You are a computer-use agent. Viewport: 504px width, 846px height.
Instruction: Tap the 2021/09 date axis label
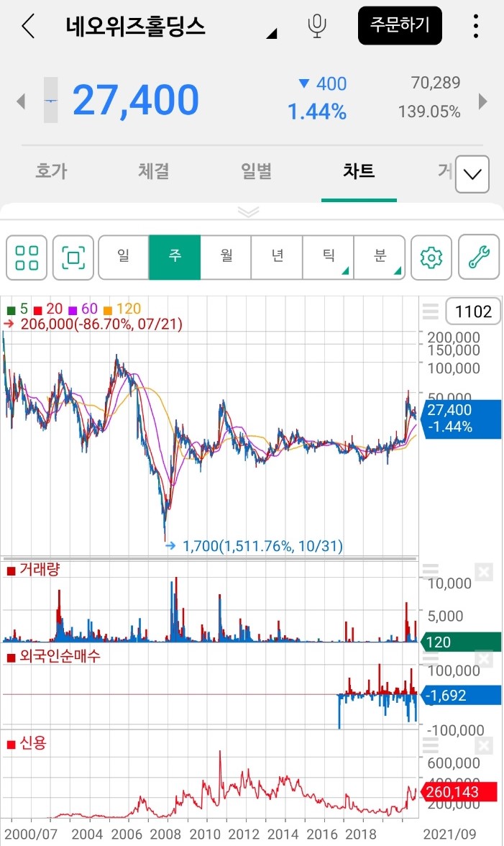(x=449, y=834)
